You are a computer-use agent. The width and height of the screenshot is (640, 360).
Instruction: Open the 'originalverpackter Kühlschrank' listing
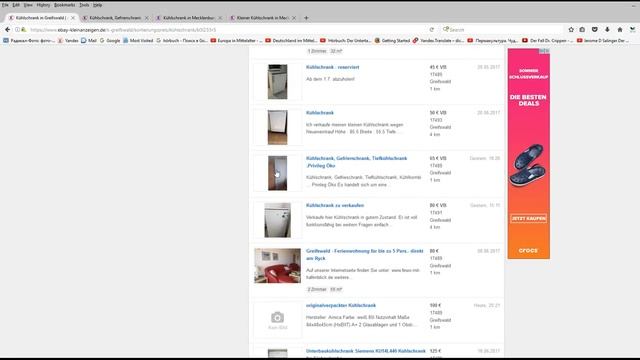pyautogui.click(x=341, y=305)
